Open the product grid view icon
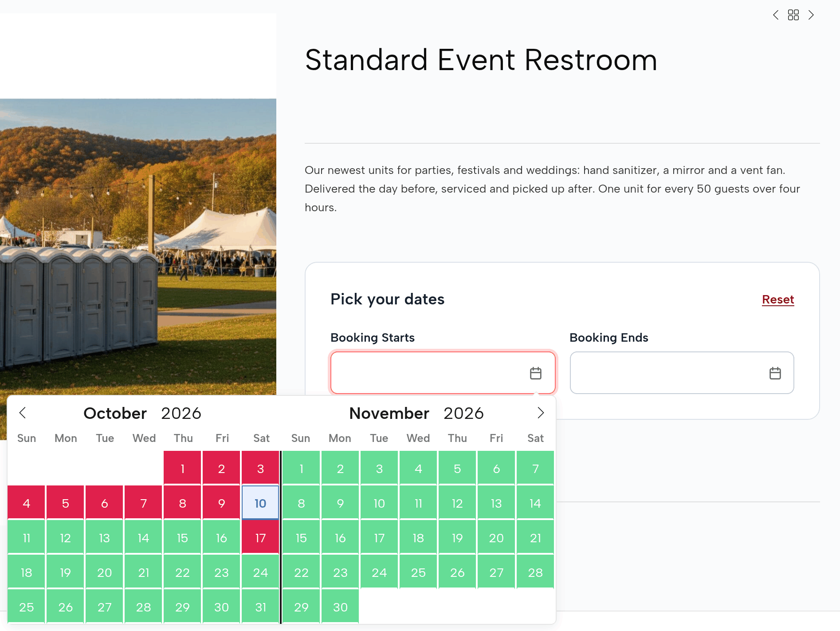 click(x=793, y=15)
